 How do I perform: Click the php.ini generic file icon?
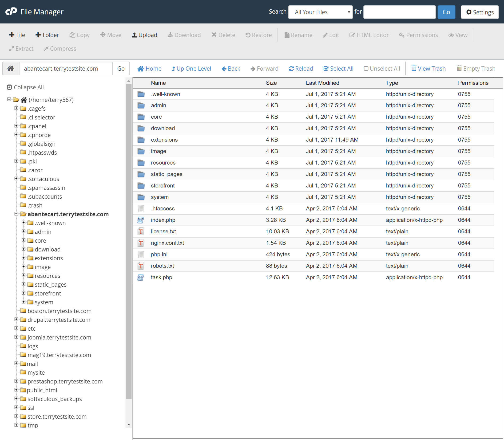point(141,254)
